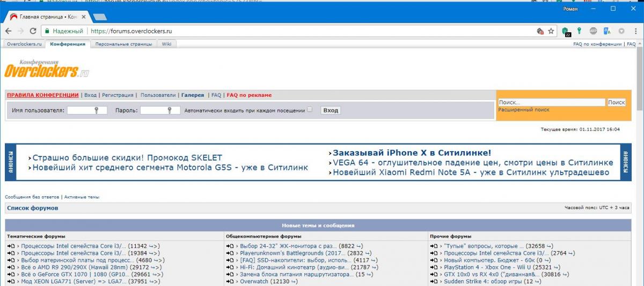644x286 pixels.
Task: Open the Персональные страницы tab
Action: click(x=124, y=44)
